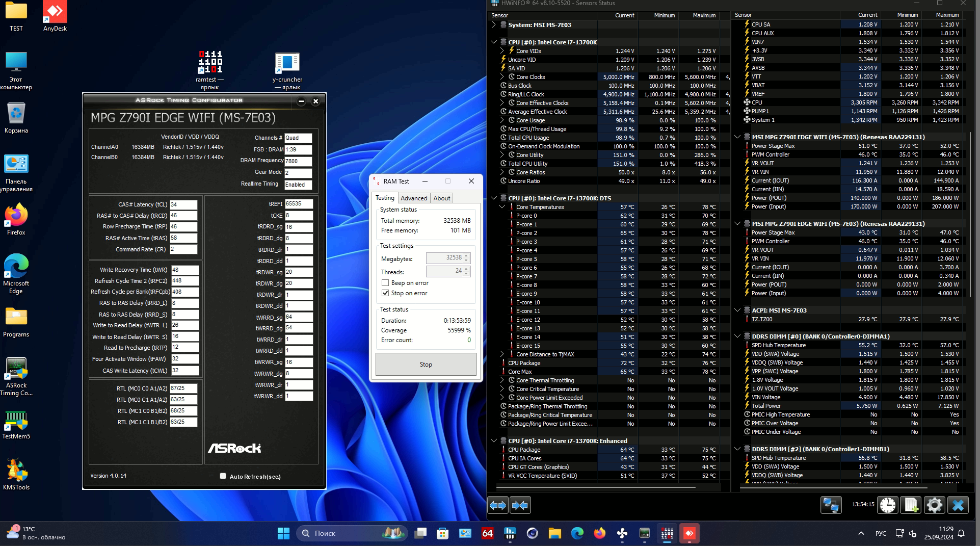
Task: Click the tREFI value field
Action: [298, 204]
